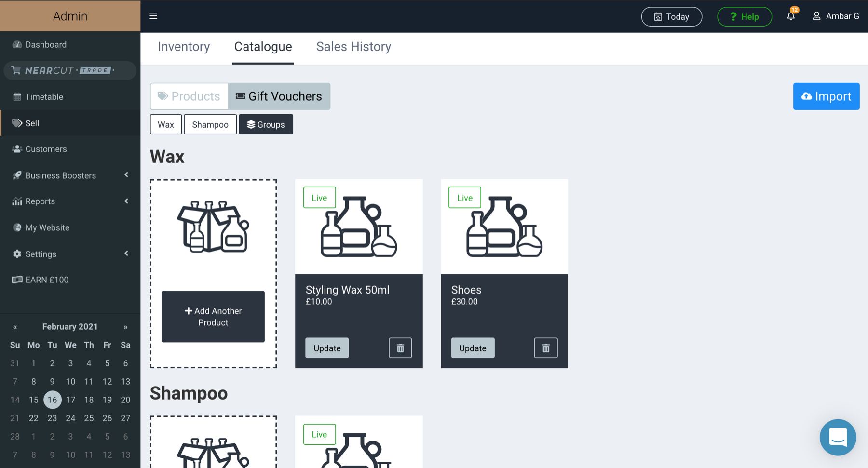Expand Settings submenu chevron
Viewport: 868px width, 468px height.
coord(126,254)
